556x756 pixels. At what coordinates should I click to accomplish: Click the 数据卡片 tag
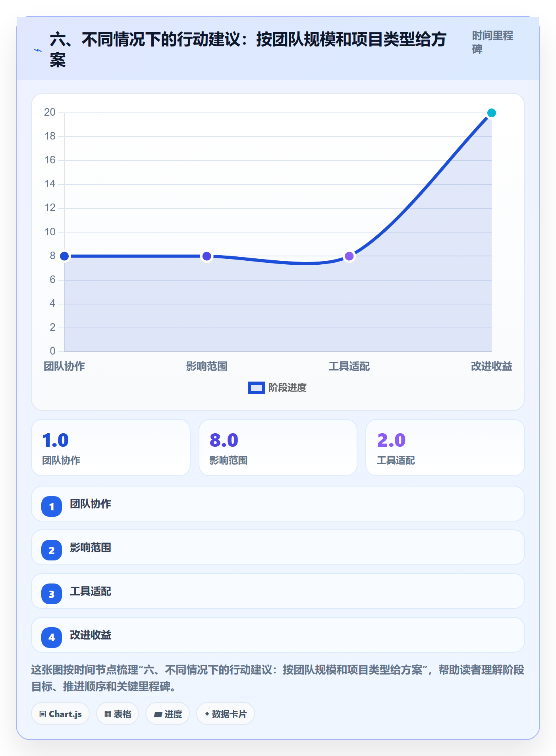(226, 714)
